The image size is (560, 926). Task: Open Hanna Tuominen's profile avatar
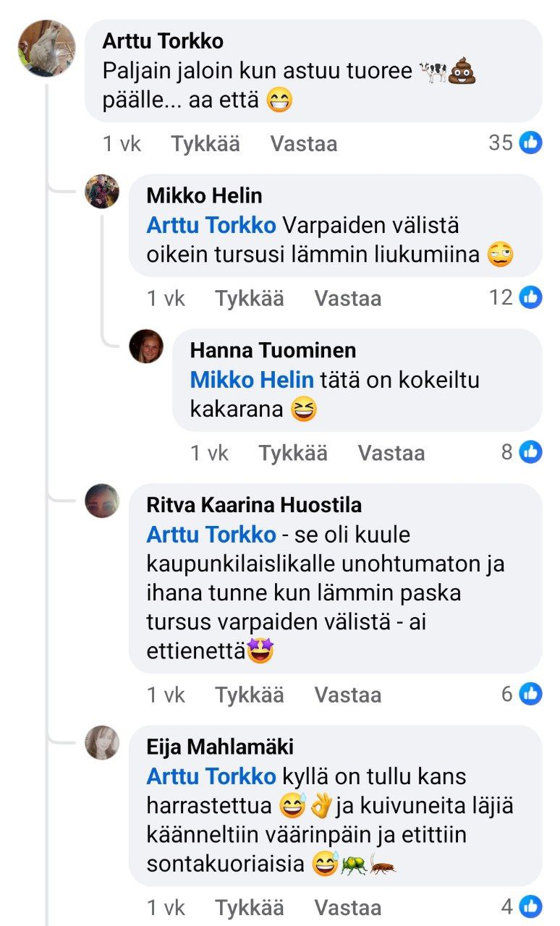click(146, 347)
